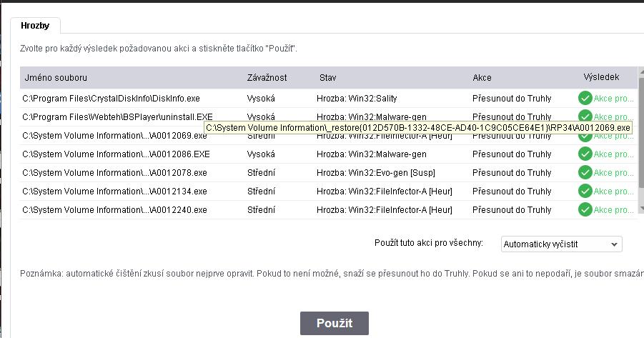Click green checkmark icon in DiskInfo.exe row
Screen dimensions: 644x338
click(585, 98)
